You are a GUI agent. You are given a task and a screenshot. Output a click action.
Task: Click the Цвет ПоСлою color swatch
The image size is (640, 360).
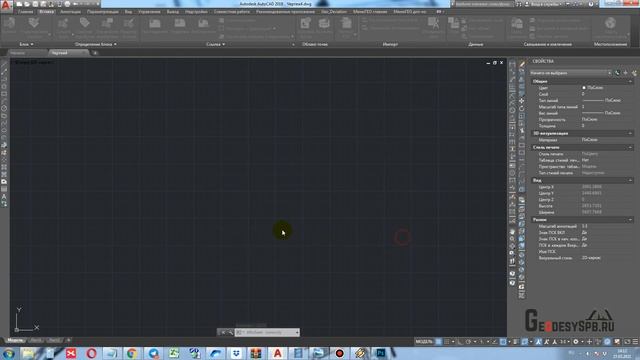coord(584,88)
